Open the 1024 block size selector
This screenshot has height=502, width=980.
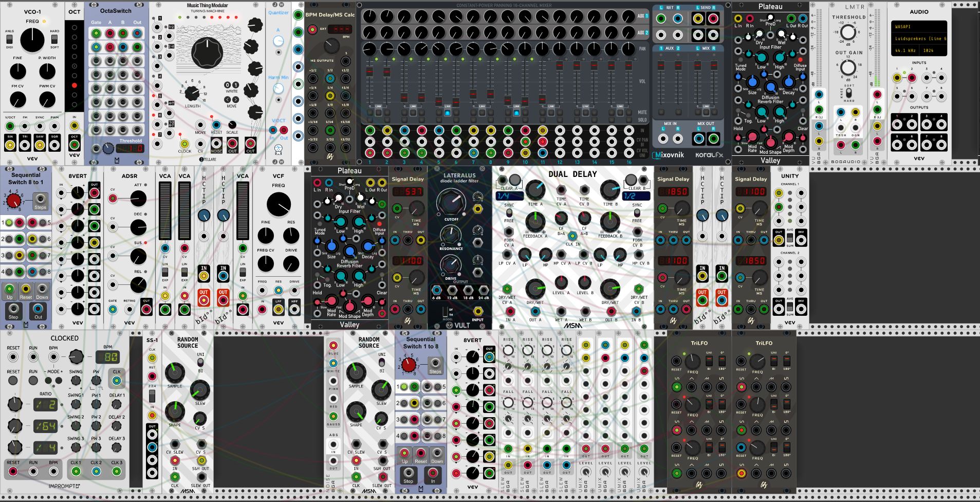pyautogui.click(x=933, y=50)
